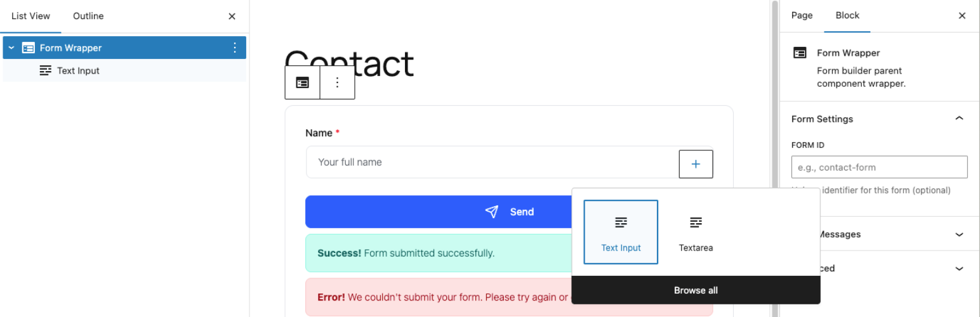Image resolution: width=980 pixels, height=317 pixels.
Task: Open block toolbar options three-dot menu
Action: coord(337,82)
